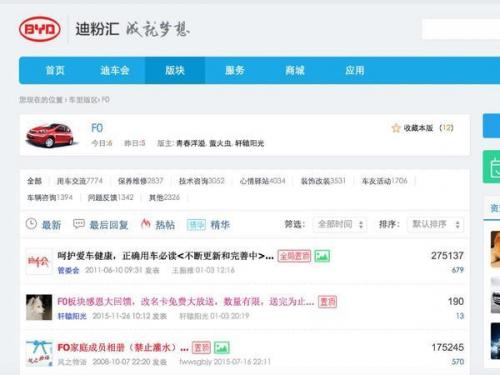Open the 迪车会 nav tab
The height and width of the screenshot is (375, 500).
115,70
